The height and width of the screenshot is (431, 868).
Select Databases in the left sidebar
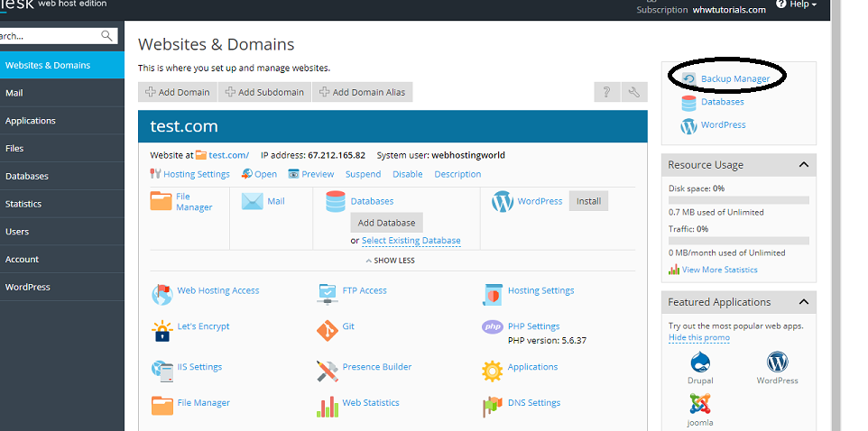(x=27, y=176)
